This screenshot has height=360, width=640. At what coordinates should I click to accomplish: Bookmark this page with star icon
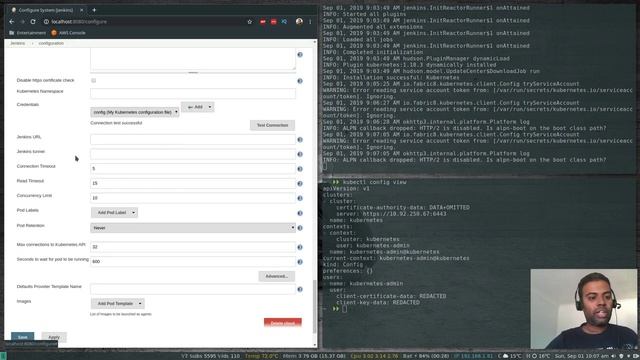[250, 22]
